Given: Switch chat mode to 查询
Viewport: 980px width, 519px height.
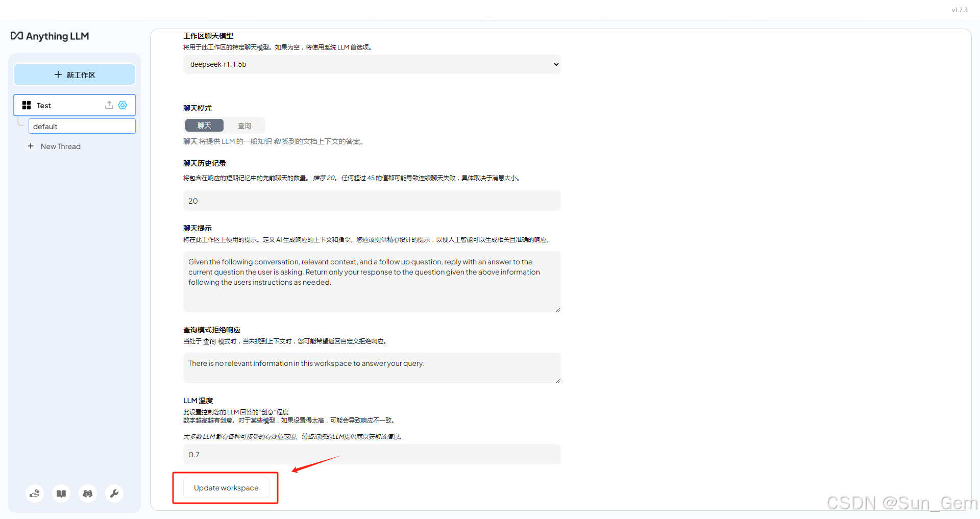Looking at the screenshot, I should point(244,125).
